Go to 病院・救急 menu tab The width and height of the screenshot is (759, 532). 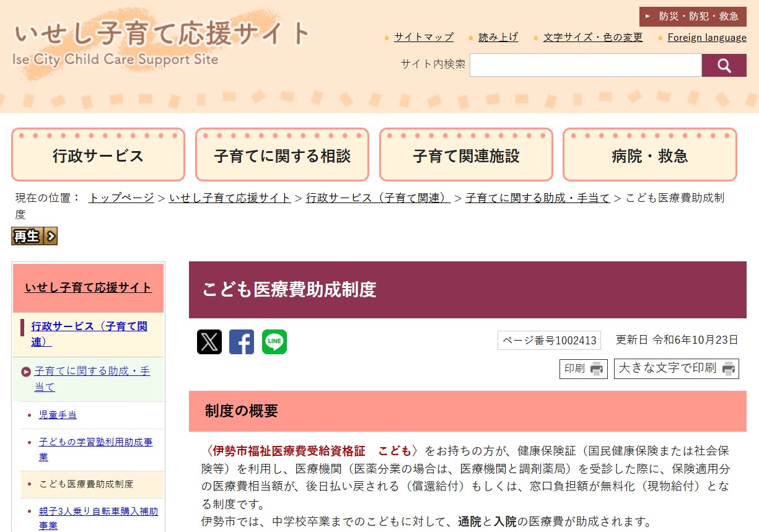click(649, 155)
